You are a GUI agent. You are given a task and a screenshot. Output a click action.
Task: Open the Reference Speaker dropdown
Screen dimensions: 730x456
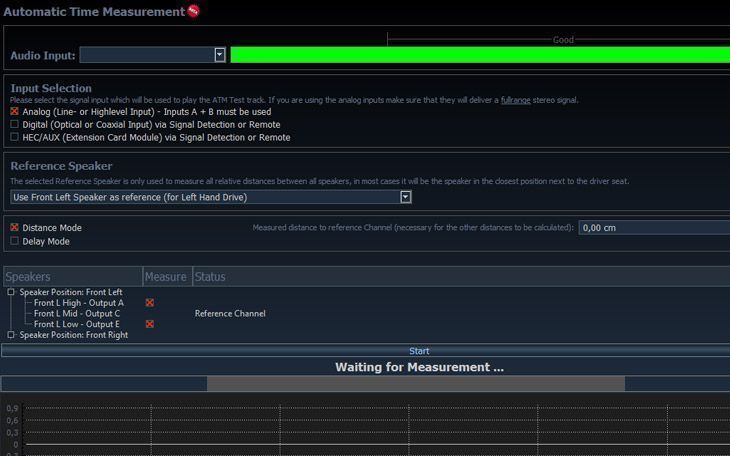coord(405,197)
